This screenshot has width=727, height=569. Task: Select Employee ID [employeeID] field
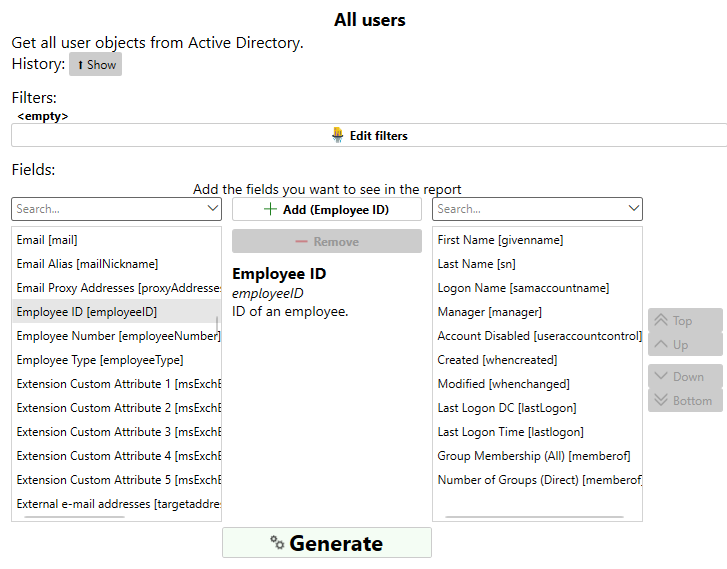[x=116, y=312]
